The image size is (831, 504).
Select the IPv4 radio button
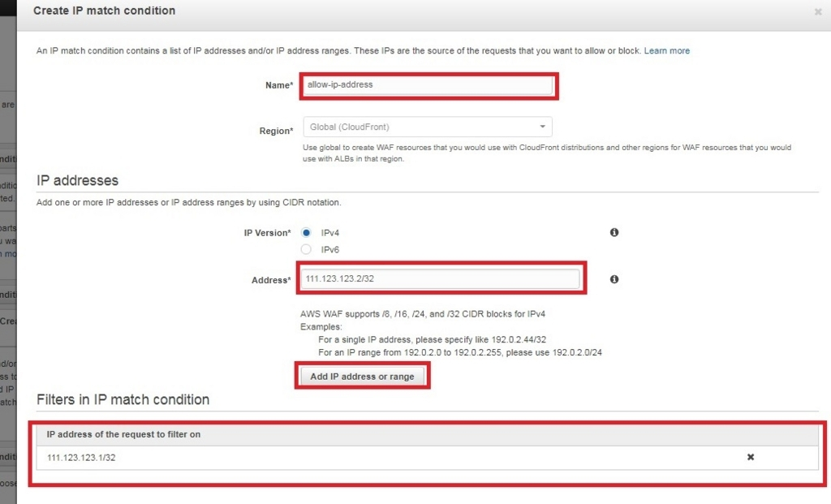click(307, 232)
